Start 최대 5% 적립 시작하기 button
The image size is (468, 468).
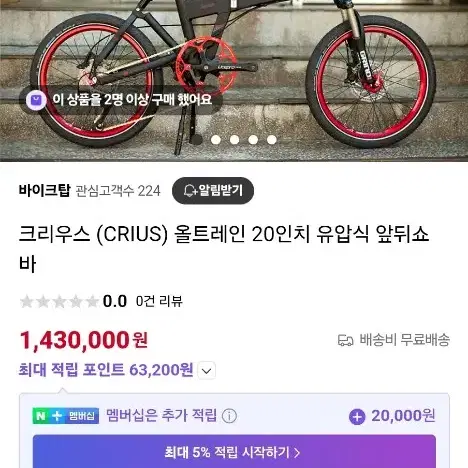tap(234, 452)
